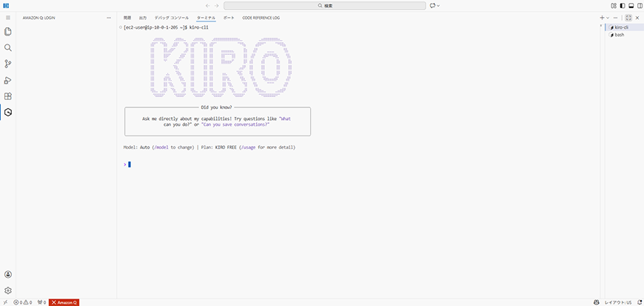Open the Search view in the activity bar
The height and width of the screenshot is (306, 644).
point(8,47)
